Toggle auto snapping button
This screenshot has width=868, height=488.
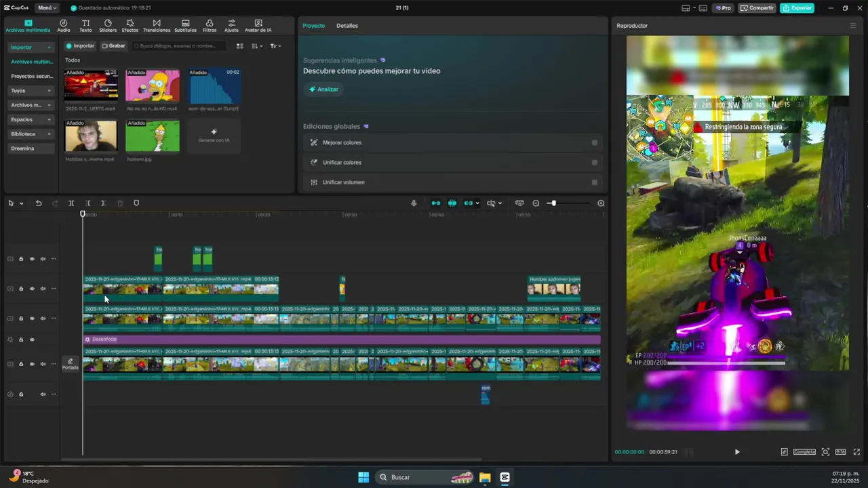[452, 203]
